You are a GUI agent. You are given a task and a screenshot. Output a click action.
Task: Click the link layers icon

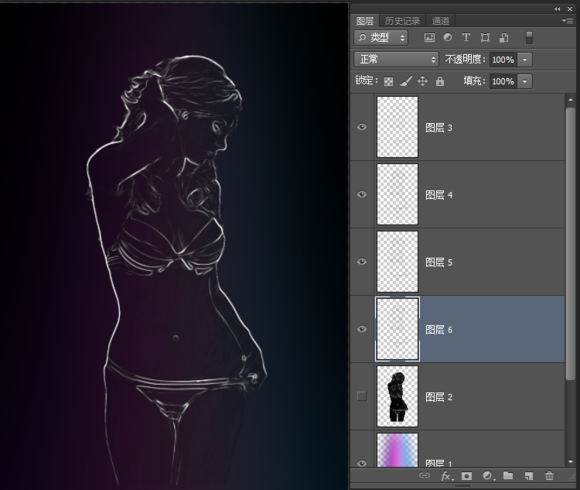coord(424,476)
